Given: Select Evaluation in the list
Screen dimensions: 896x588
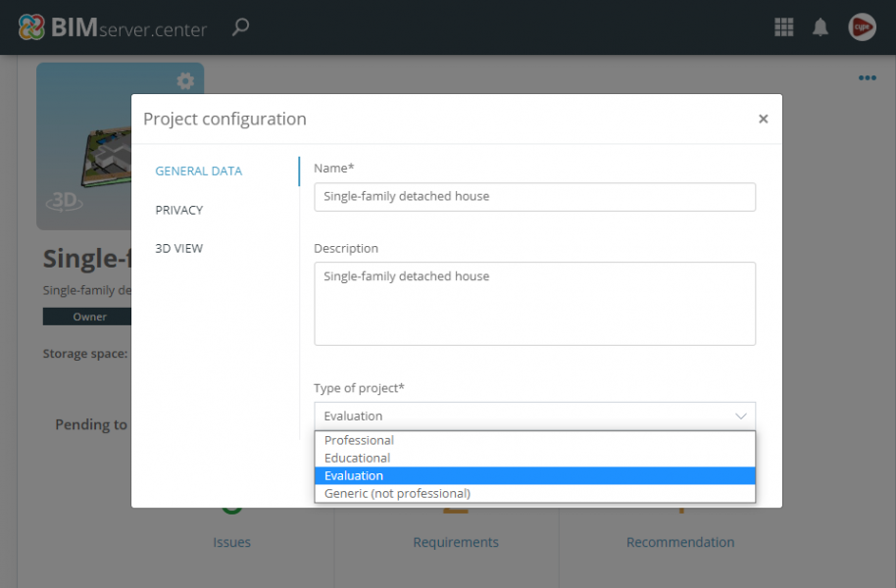Looking at the screenshot, I should [x=354, y=475].
